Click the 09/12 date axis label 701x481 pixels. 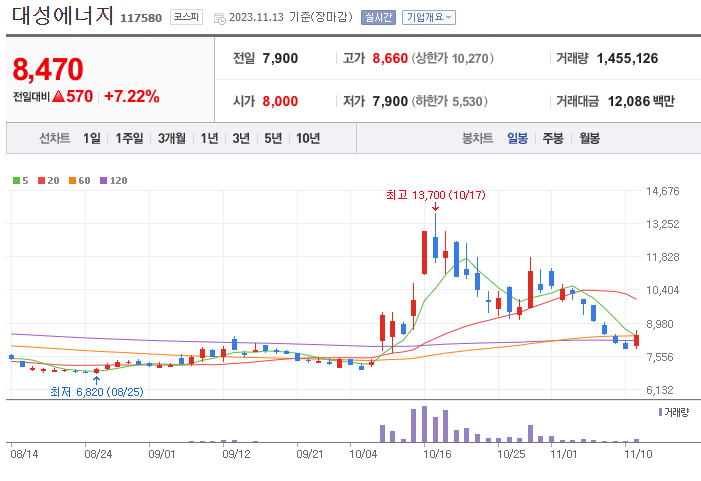click(236, 454)
